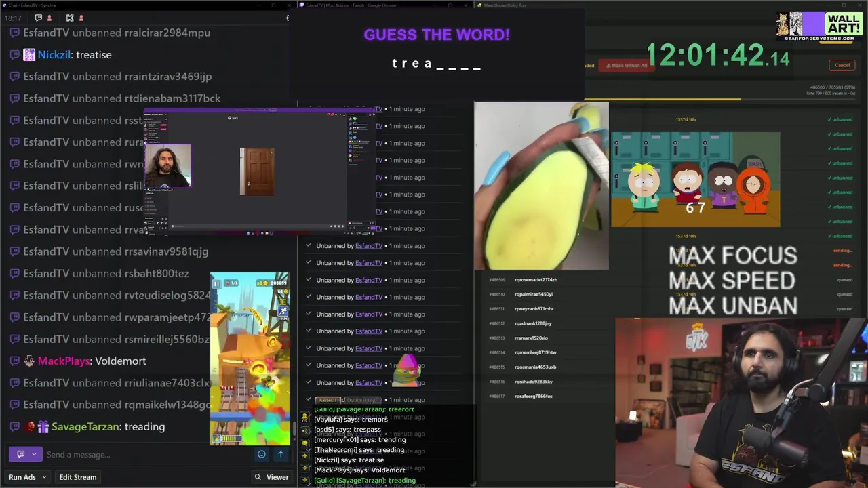Click 'osd5 says: trespass' guess entry
Image resolution: width=868 pixels, height=488 pixels.
[x=347, y=430]
